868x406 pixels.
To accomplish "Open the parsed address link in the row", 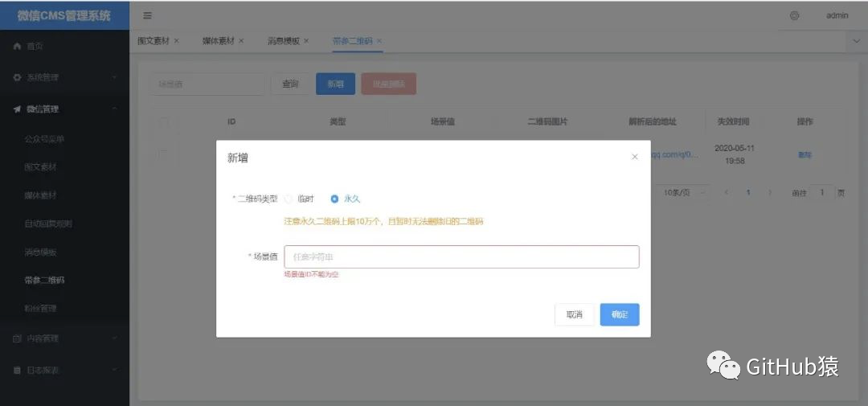I will 674,154.
